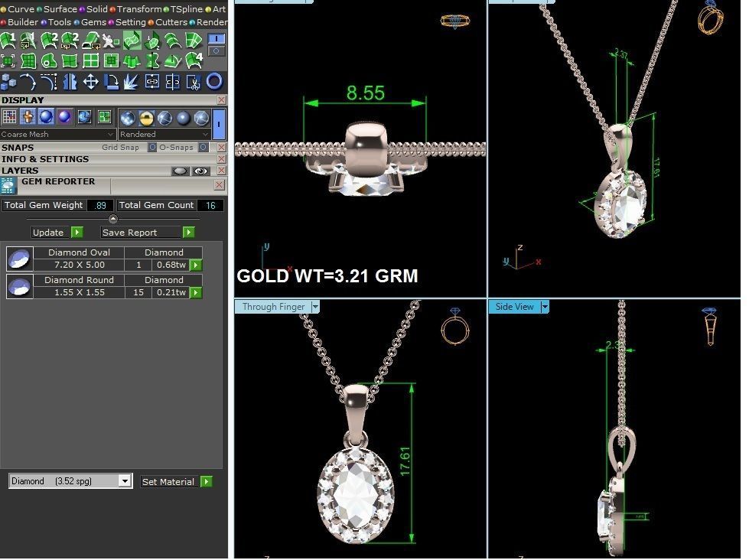Viewport: 749px width, 560px height.
Task: Click the Update button
Action: click(x=57, y=233)
